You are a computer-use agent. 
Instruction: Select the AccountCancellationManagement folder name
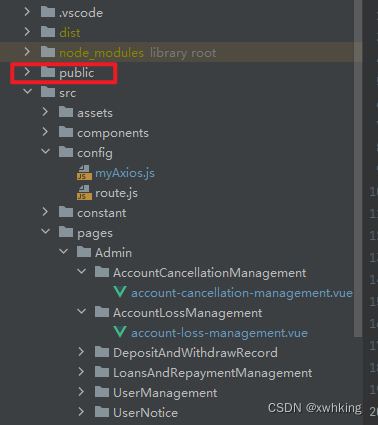point(209,273)
